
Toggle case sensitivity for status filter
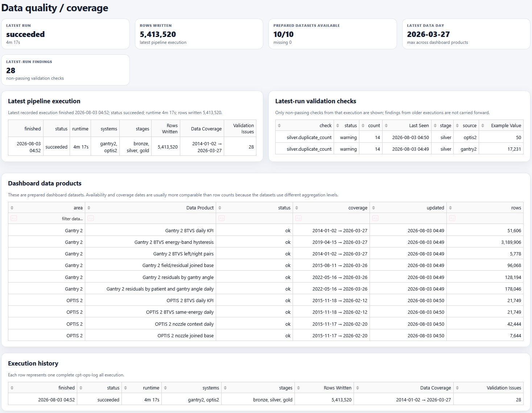pyautogui.click(x=222, y=218)
